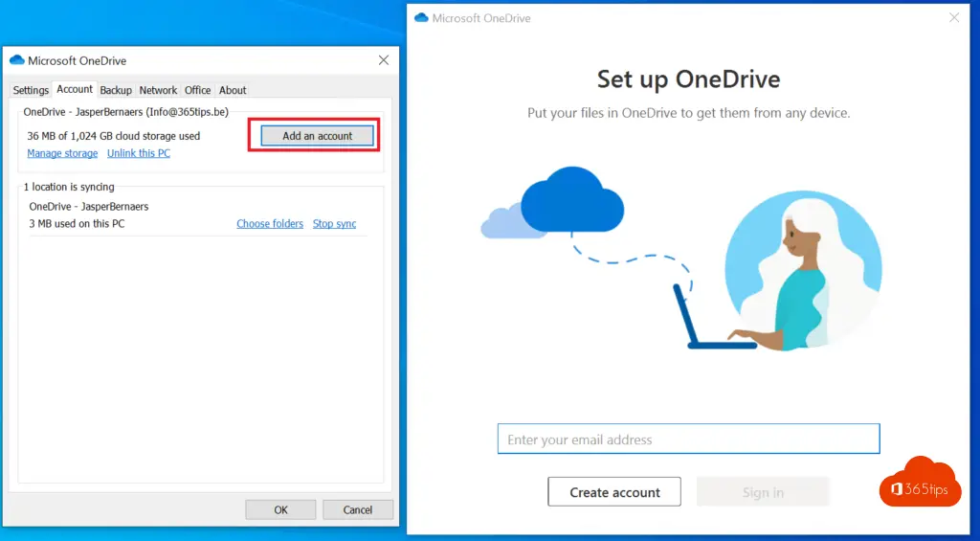980x541 pixels.
Task: Close the Set up OneDrive window
Action: [x=953, y=18]
